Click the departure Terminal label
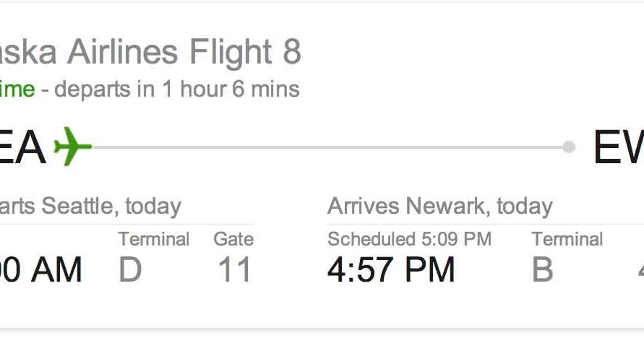Image resolution: width=644 pixels, height=338 pixels. 154,239
